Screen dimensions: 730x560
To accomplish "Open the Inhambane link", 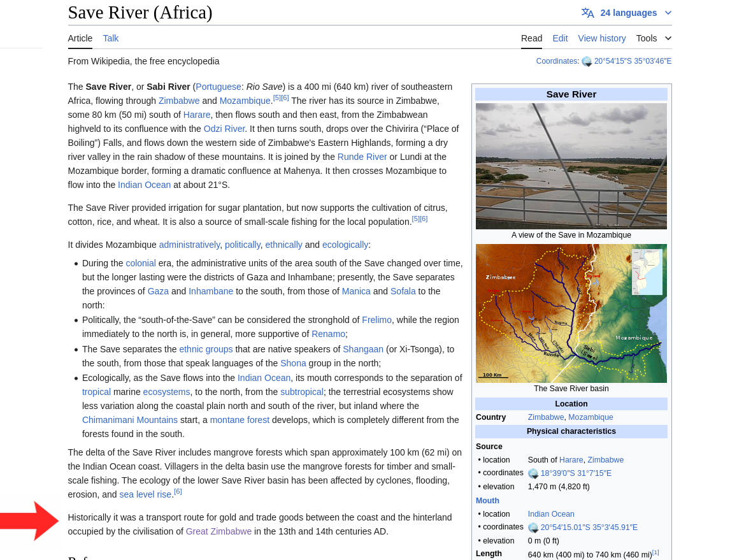I will (x=211, y=291).
